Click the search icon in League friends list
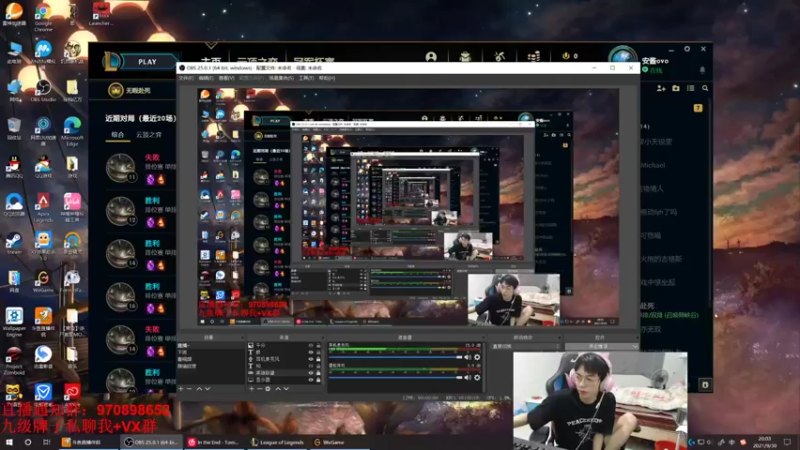 pos(705,88)
